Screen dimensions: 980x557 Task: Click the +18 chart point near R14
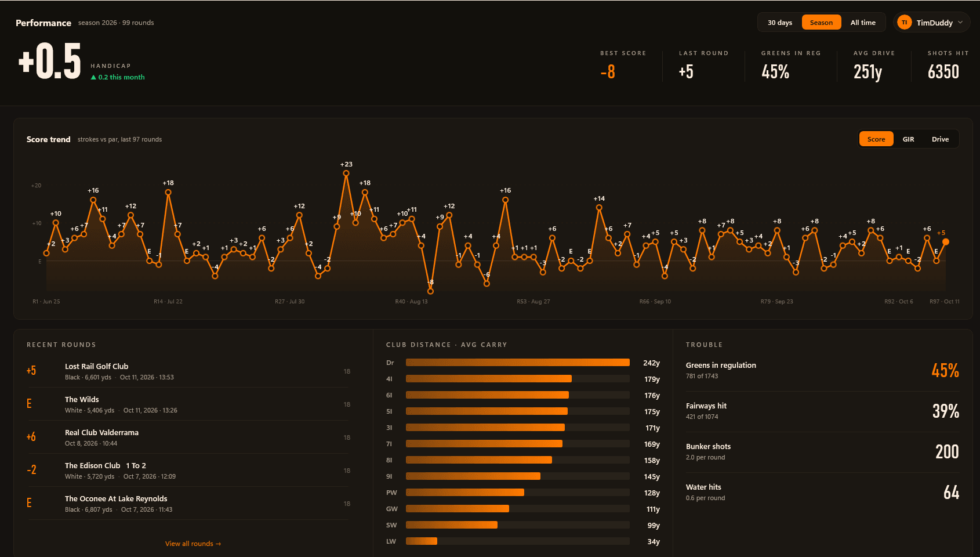168,192
